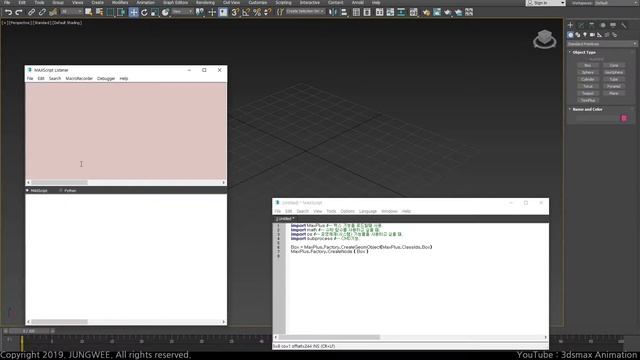Viewport: 640px width, 360px height.
Task: Click the Rectangular Selection Region icon
Action: (110, 12)
